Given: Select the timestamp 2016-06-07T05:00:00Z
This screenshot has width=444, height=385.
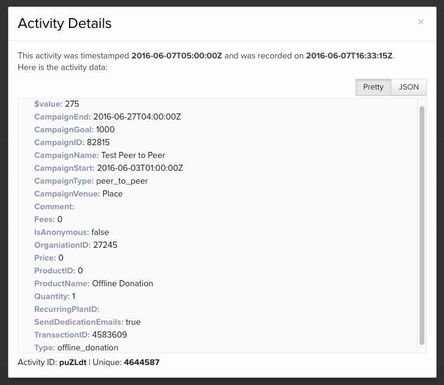Looking at the screenshot, I should pos(177,56).
